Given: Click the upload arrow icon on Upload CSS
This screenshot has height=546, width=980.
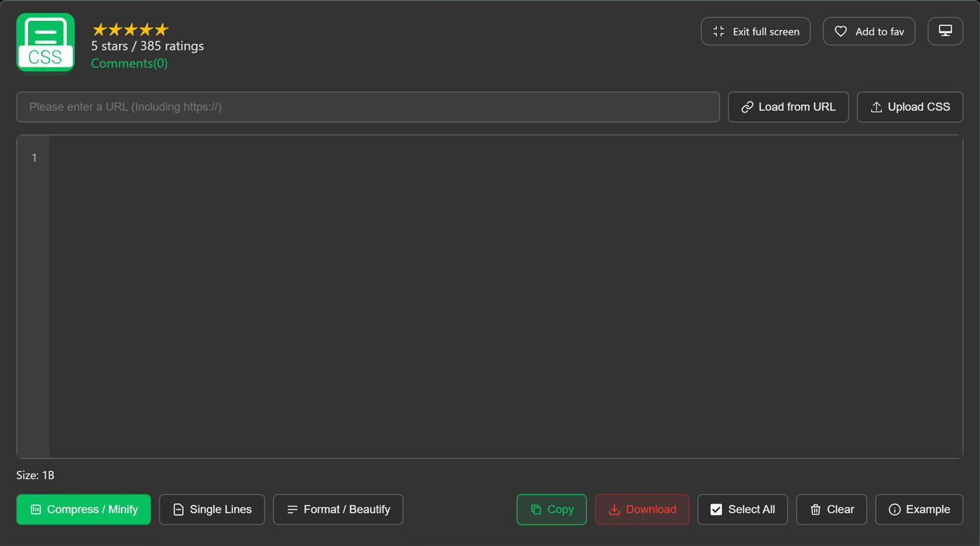Looking at the screenshot, I should (876, 106).
